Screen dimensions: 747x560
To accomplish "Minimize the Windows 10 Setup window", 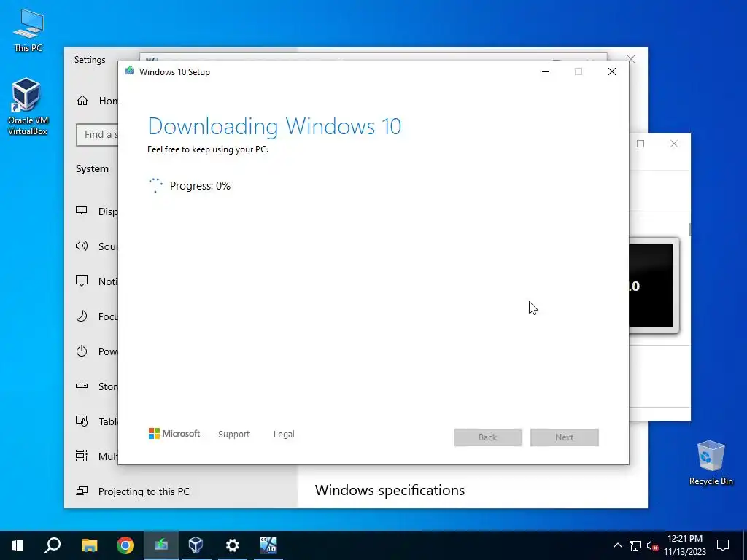I will tap(546, 71).
